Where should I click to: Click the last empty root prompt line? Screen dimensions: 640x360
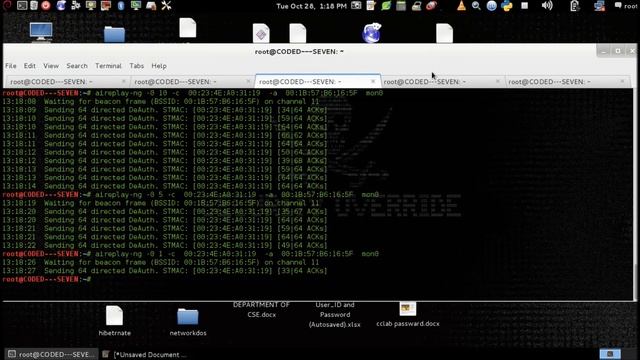pos(47,279)
